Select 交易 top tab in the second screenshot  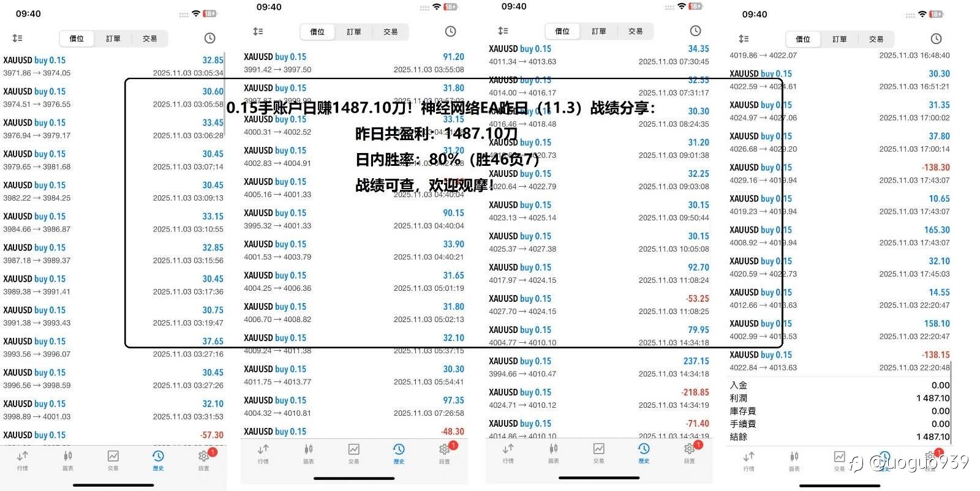coord(391,32)
